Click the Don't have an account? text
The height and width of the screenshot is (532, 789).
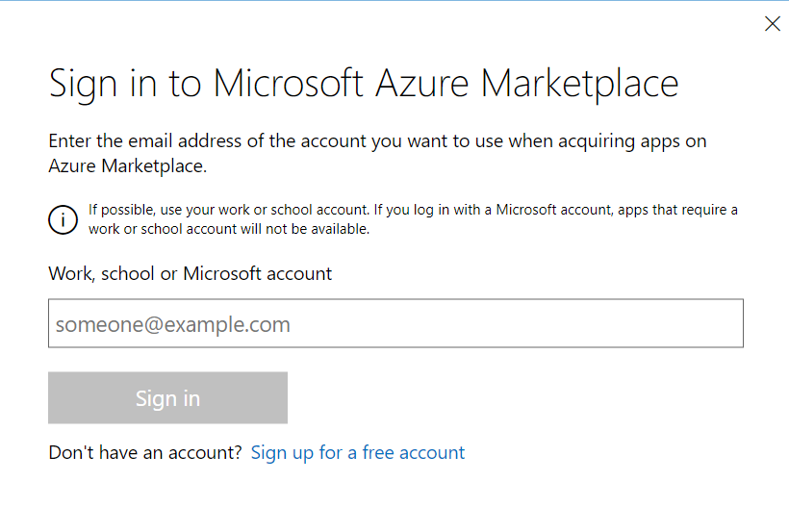[145, 452]
